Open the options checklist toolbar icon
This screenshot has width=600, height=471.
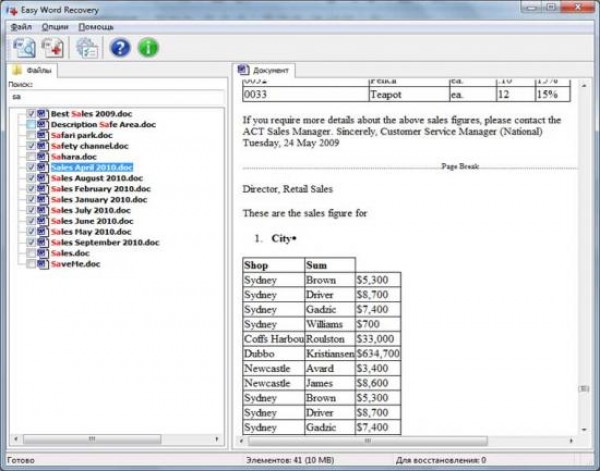coord(87,47)
